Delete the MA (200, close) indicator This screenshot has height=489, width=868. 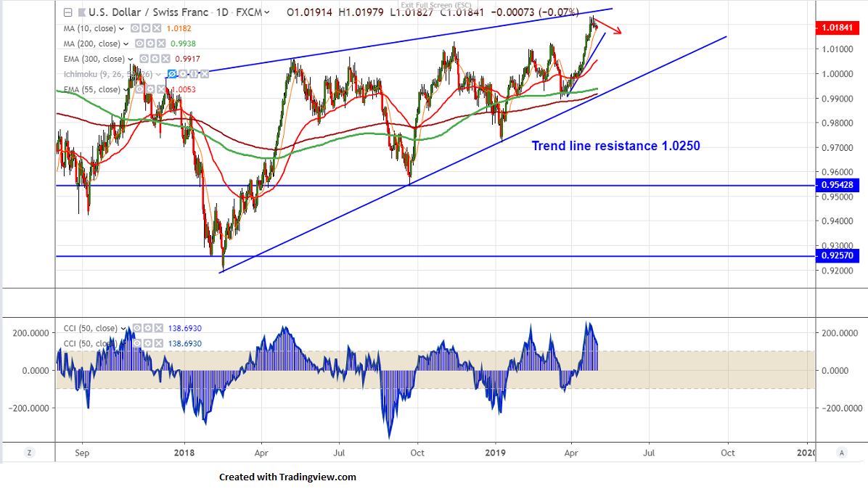tap(160, 44)
